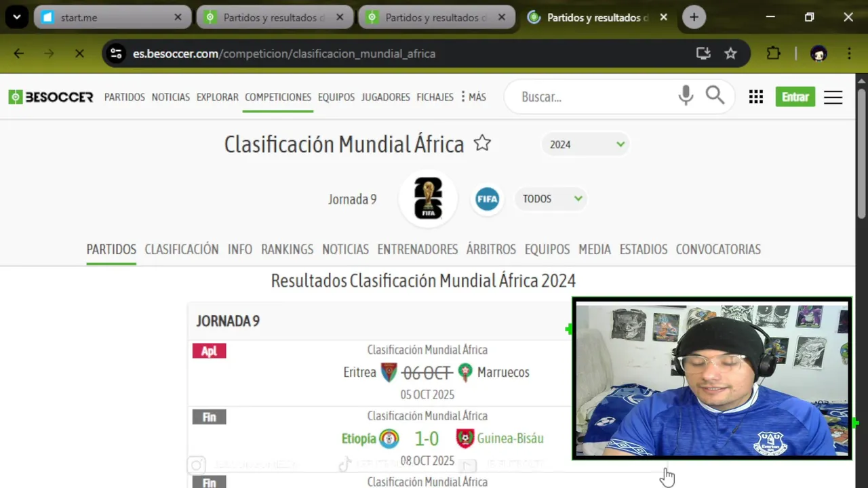Bookmark this page with the star
Screen dimensions: 868x488
pyautogui.click(x=730, y=54)
